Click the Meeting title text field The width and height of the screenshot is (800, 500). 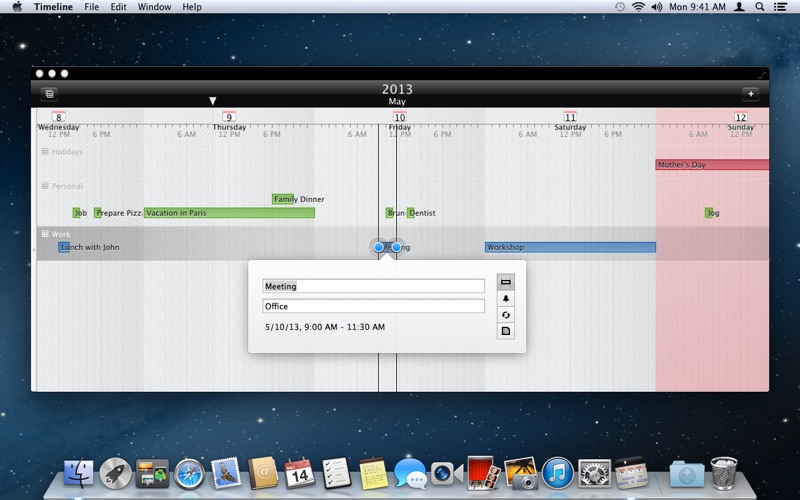tap(373, 286)
